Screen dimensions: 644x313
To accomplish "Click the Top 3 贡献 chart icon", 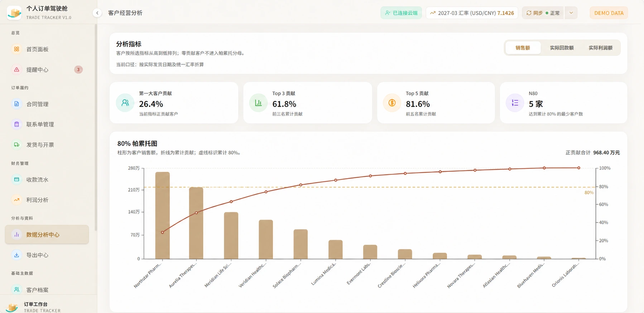I will click(x=258, y=103).
